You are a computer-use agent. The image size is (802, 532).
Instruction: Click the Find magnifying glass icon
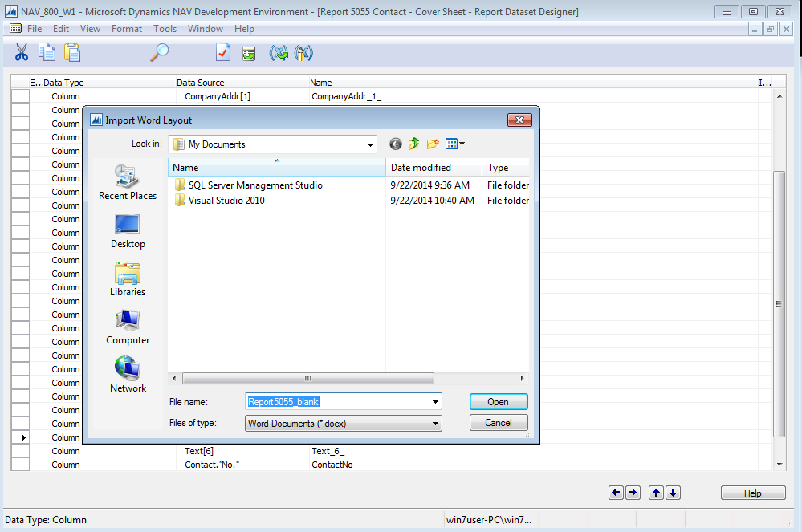pyautogui.click(x=160, y=53)
